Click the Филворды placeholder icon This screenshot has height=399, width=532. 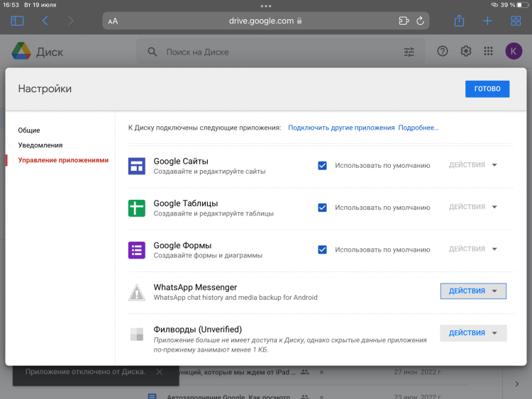(137, 335)
